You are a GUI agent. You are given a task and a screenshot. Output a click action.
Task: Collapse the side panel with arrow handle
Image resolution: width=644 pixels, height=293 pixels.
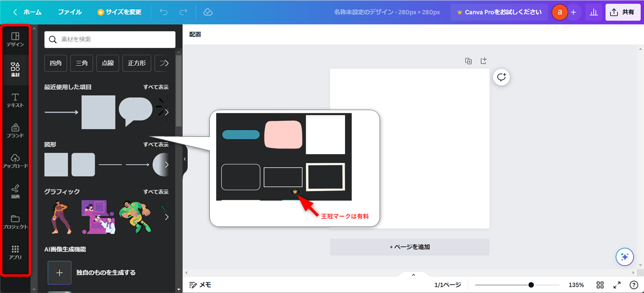tap(185, 159)
